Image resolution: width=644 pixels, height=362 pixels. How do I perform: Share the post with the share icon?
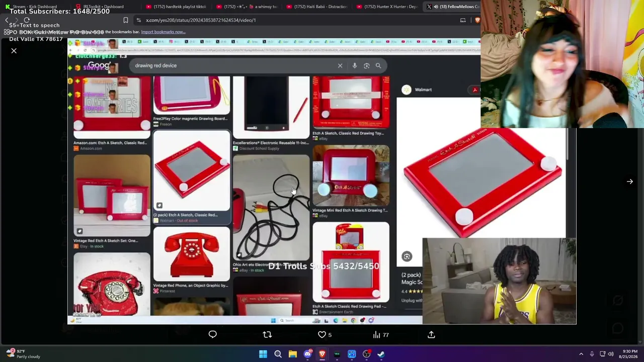[431, 334]
